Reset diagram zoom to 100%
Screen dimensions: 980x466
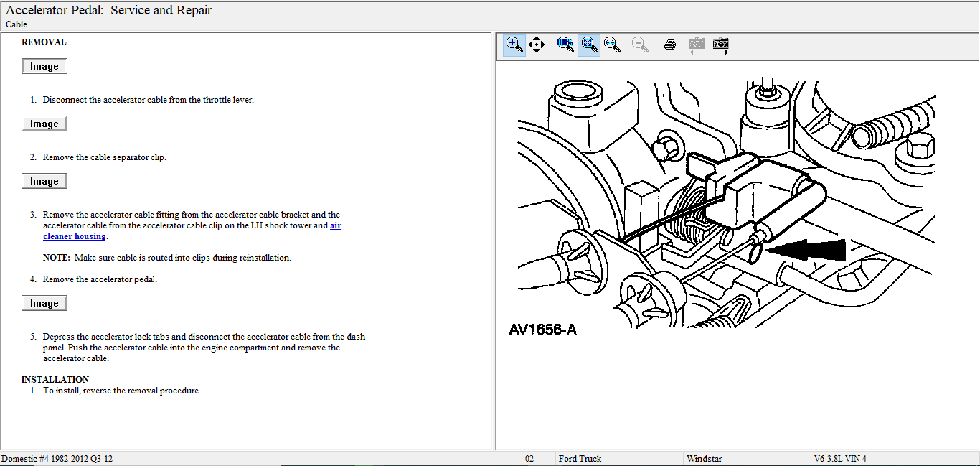pyautogui.click(x=565, y=45)
